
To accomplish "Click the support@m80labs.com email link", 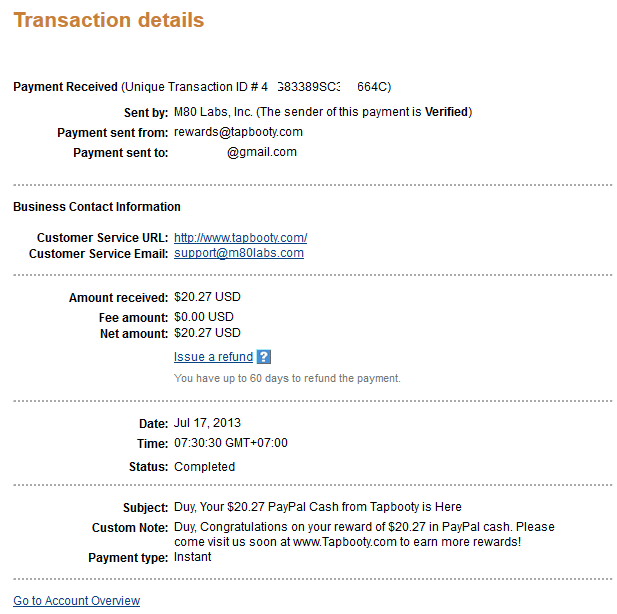I will click(238, 253).
